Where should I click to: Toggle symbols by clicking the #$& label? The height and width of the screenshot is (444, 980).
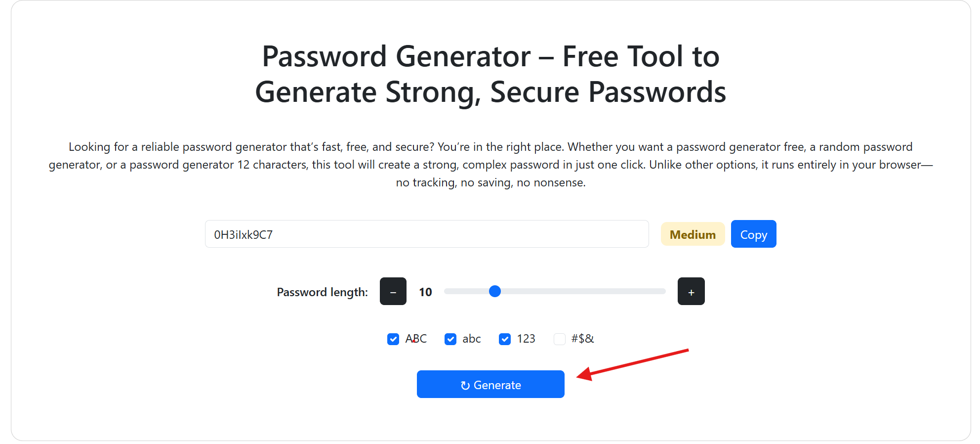click(582, 339)
